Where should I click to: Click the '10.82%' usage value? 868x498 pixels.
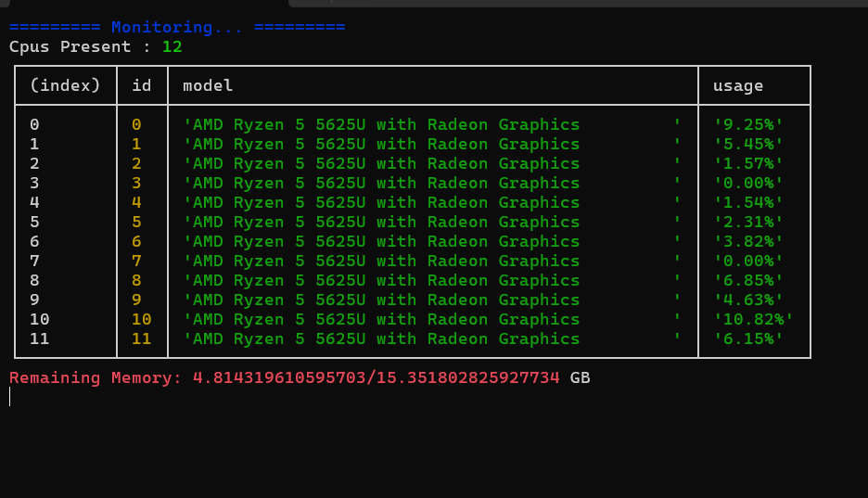pyautogui.click(x=753, y=319)
